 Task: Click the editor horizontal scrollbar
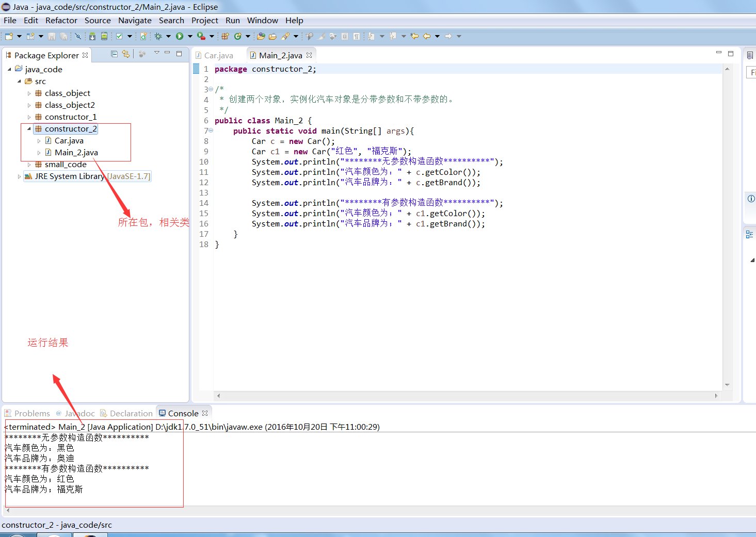pyautogui.click(x=464, y=396)
